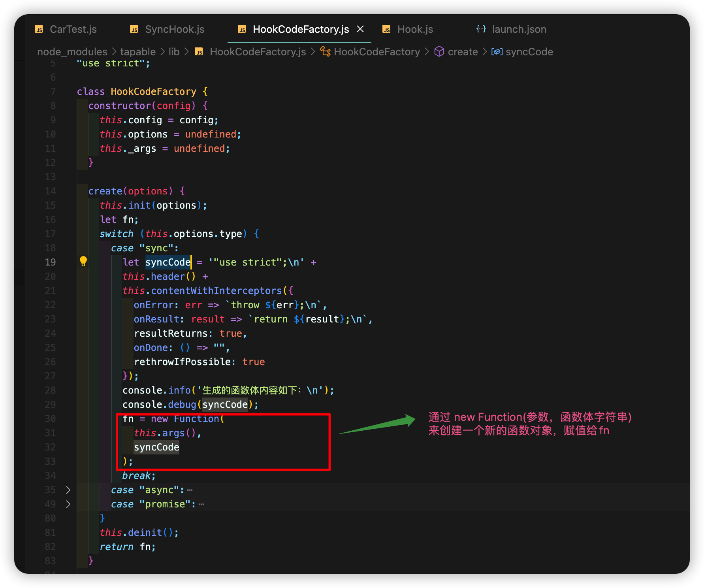Click create(options) method on line 14
The height and width of the screenshot is (588, 704).
click(130, 191)
